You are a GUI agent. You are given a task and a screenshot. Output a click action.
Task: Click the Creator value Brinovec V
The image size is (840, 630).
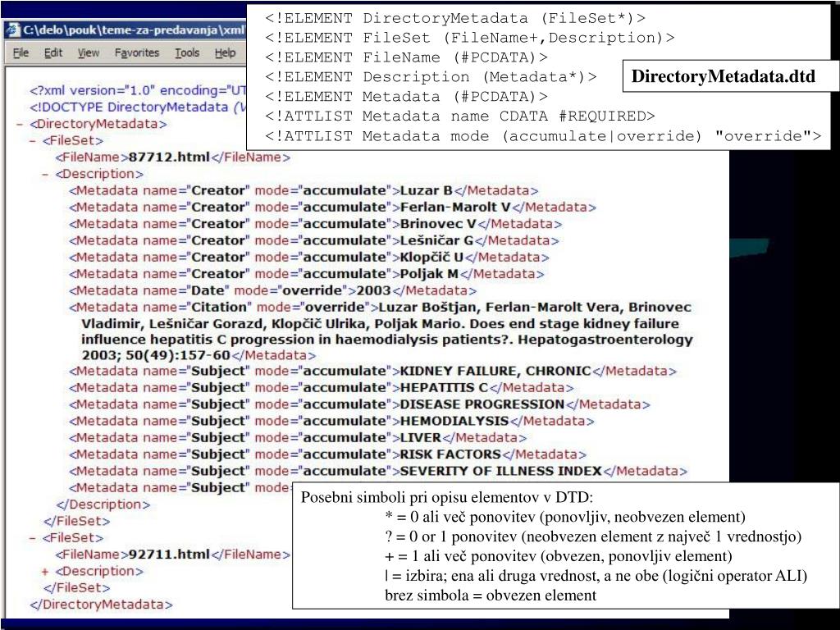tap(438, 223)
